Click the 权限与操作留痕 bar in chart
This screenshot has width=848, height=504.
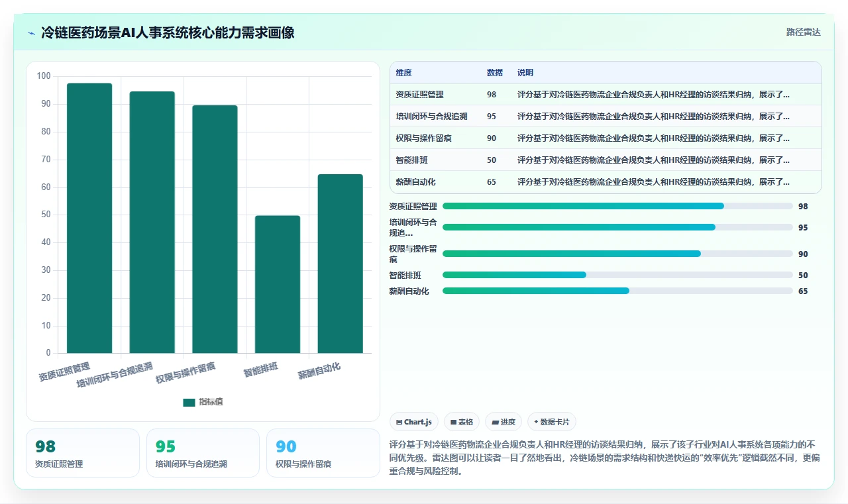tap(215, 229)
